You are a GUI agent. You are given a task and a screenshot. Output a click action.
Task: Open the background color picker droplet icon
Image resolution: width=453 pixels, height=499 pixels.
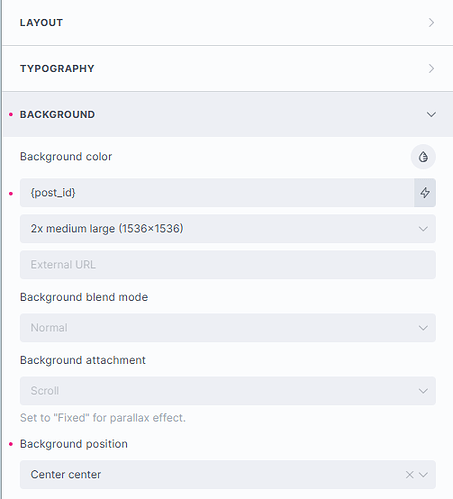coord(423,157)
